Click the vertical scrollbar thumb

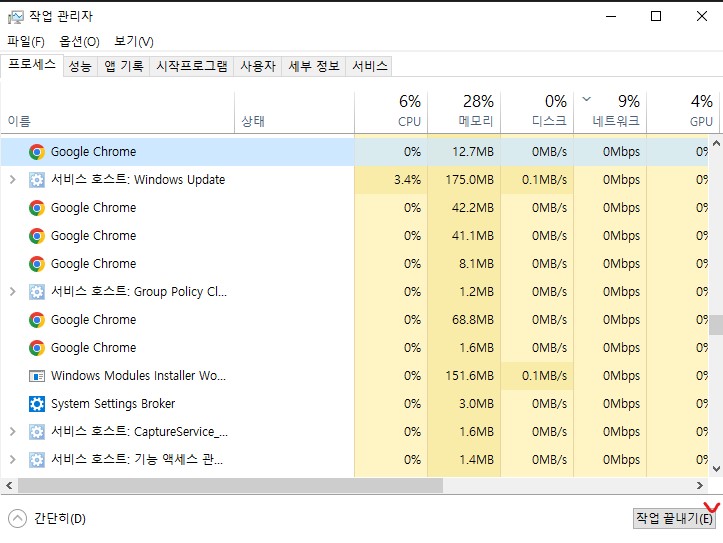point(716,325)
